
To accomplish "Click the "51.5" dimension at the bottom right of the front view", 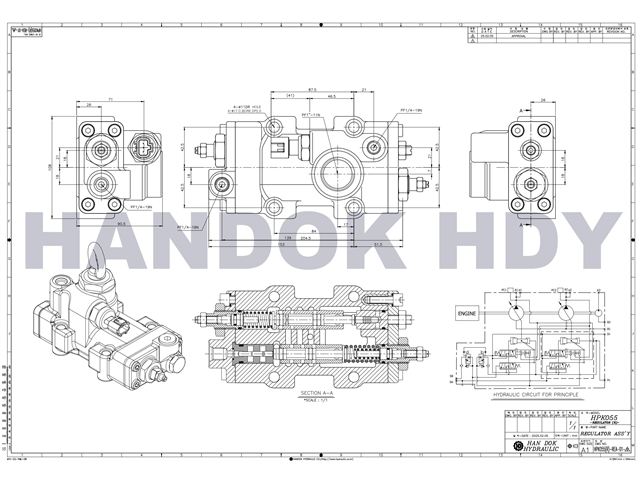I will [x=378, y=244].
